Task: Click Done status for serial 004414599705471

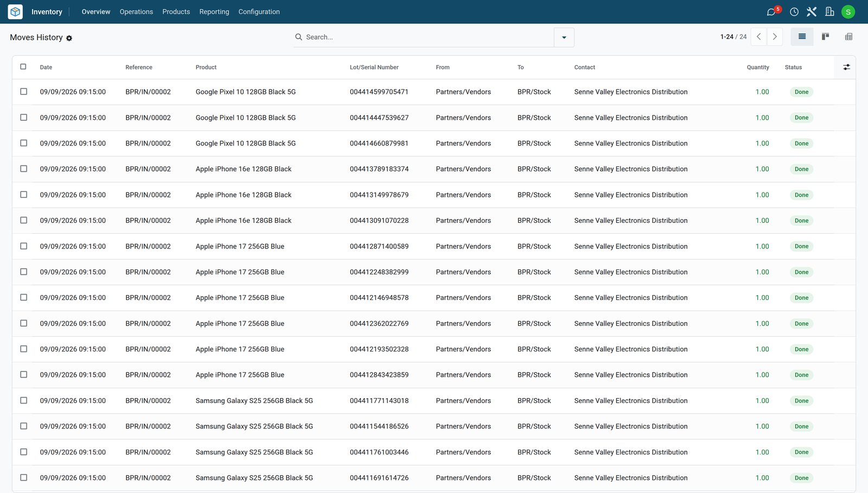Action: 801,92
